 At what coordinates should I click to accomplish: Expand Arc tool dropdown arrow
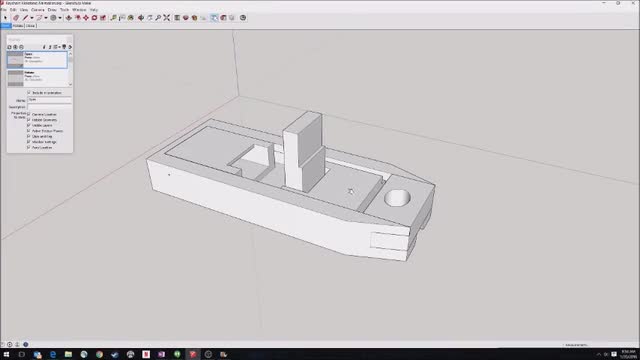[46, 18]
